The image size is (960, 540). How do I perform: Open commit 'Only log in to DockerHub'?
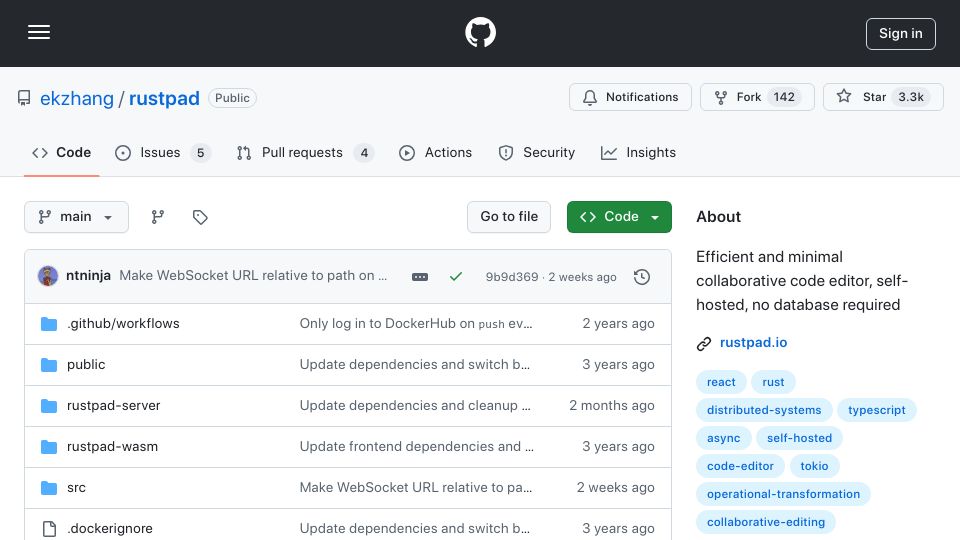click(416, 323)
